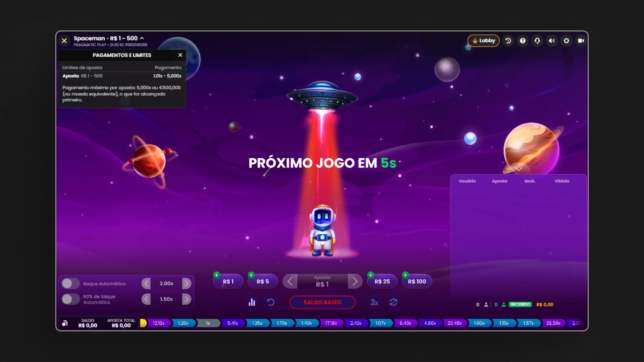Return to the Lobby

pos(483,41)
